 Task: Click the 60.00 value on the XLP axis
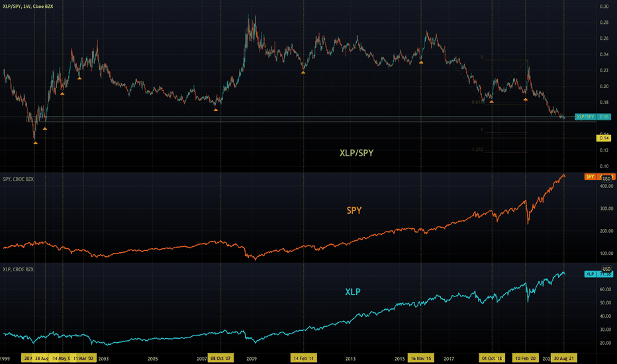pos(605,289)
